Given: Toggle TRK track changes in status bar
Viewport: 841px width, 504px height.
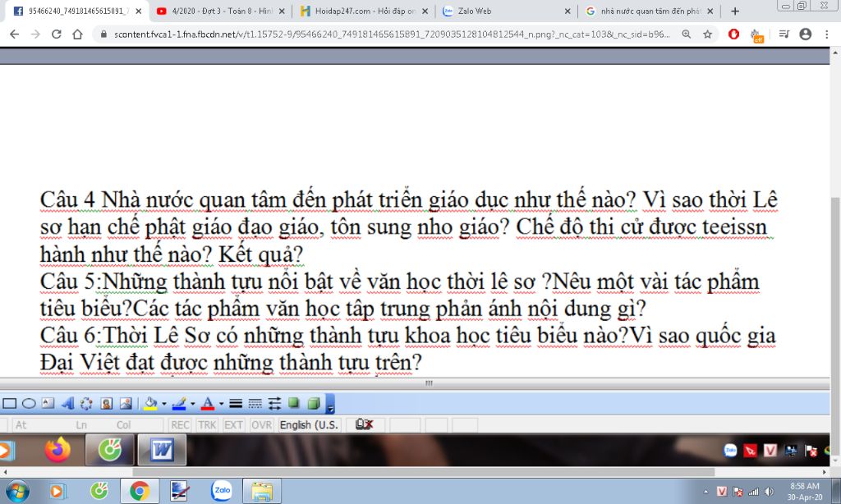Looking at the screenshot, I should pyautogui.click(x=207, y=424).
